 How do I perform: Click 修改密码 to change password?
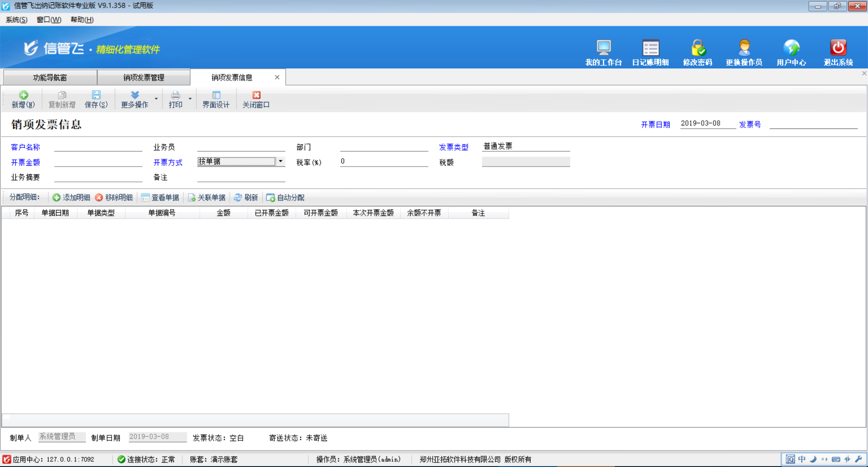tap(698, 51)
